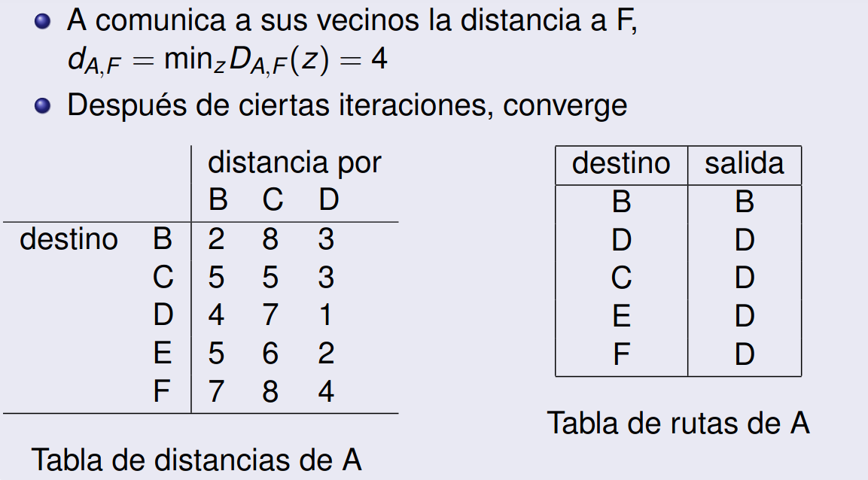Click the "destino" row label in distance table
Viewport: 868px width, 480px height.
69,240
